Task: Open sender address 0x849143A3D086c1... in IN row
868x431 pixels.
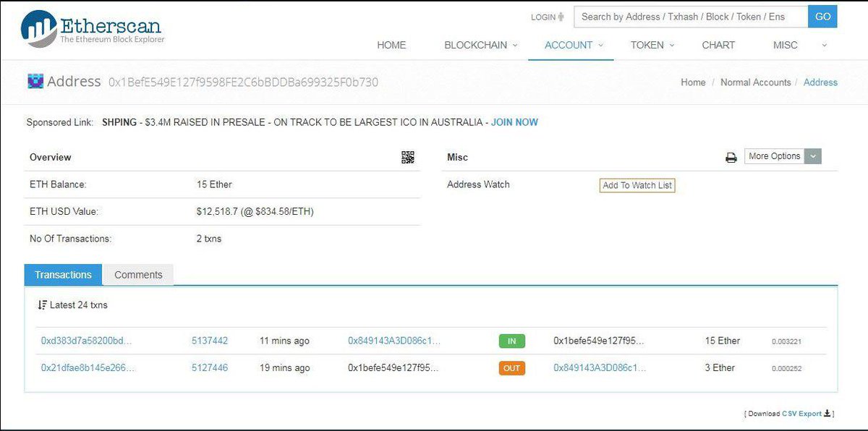Action: tap(394, 341)
